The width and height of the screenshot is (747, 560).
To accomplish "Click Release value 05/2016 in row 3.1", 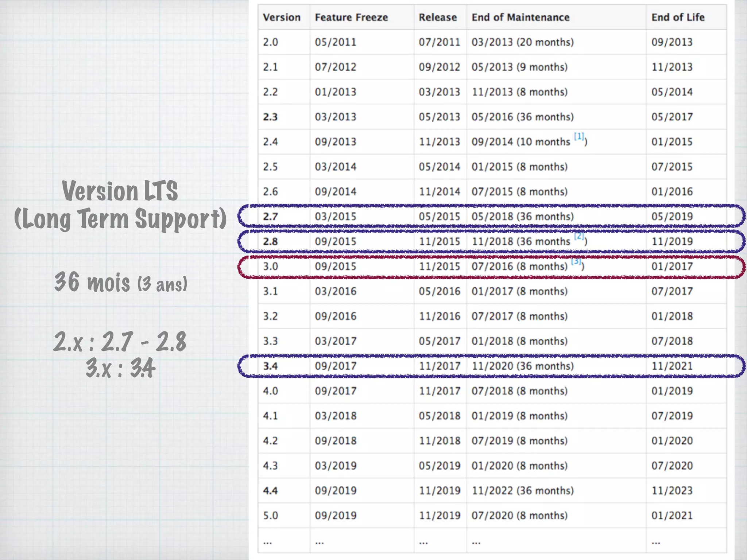I will tap(440, 291).
